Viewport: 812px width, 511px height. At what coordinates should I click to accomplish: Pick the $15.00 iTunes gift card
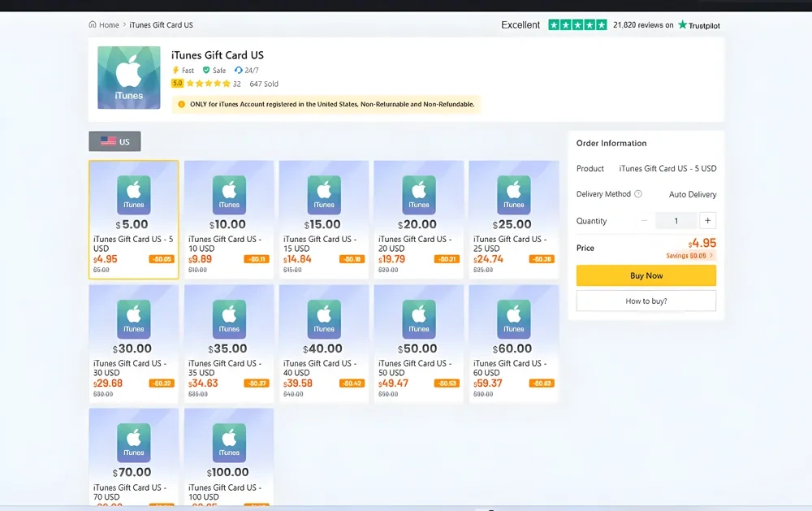click(x=323, y=219)
